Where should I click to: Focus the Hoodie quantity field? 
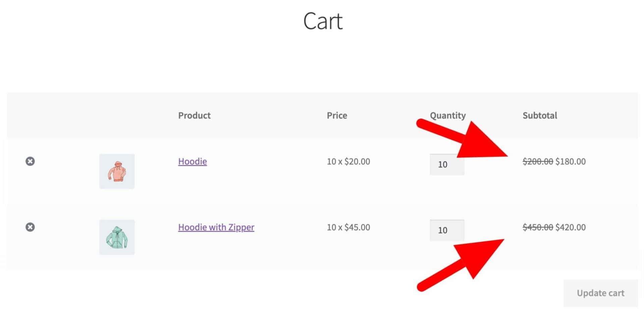(447, 164)
